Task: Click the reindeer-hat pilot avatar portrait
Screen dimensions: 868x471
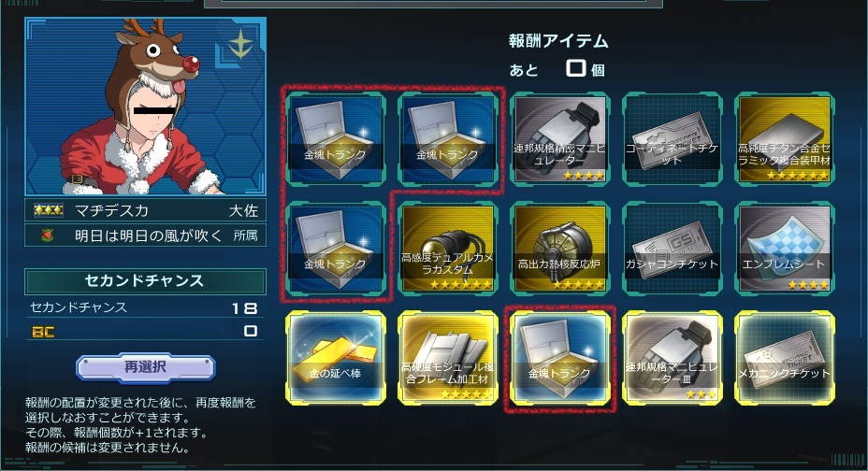Action: pyautogui.click(x=146, y=107)
